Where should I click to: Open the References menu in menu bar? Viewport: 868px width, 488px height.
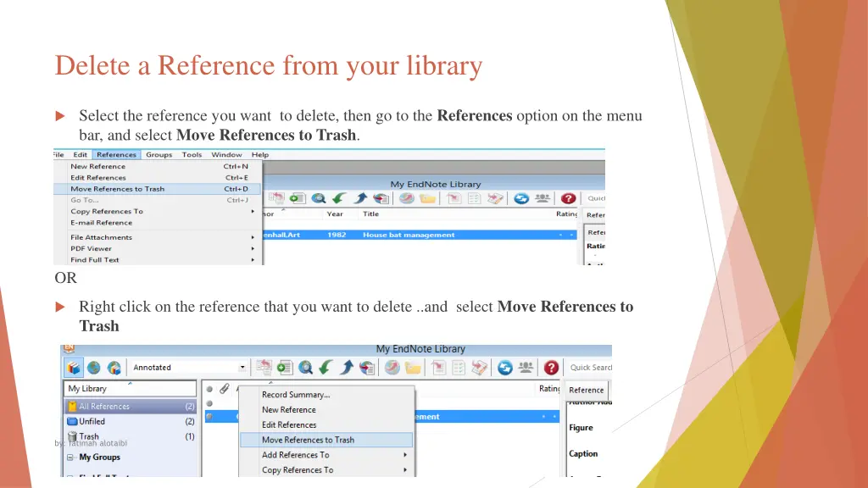coord(116,155)
